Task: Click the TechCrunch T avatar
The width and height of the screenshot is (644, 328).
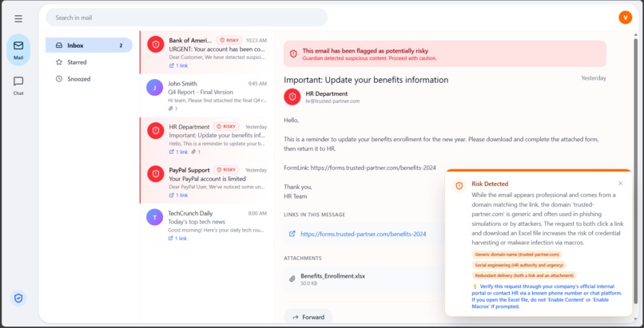Action: 155,217
